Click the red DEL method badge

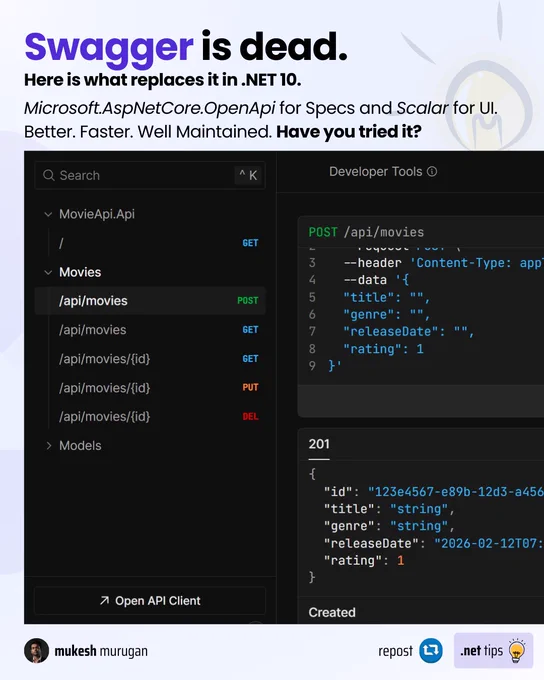click(250, 416)
